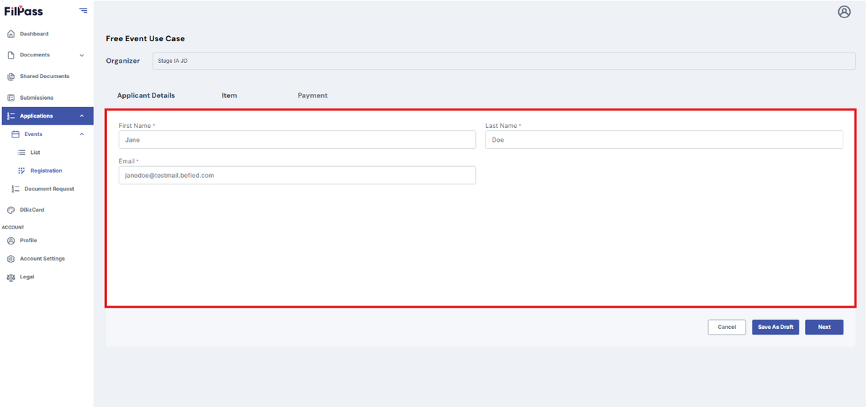Click the Events calendar icon
868x407 pixels.
click(15, 134)
